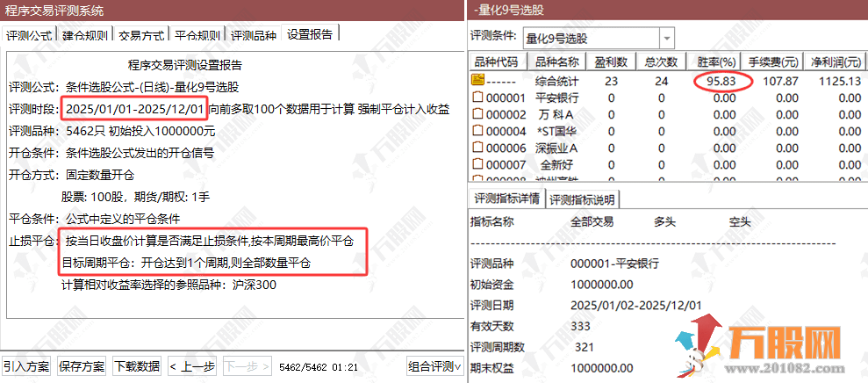This screenshot has width=868, height=383.
Task: Open the 评测指标说明 tab
Action: [583, 199]
